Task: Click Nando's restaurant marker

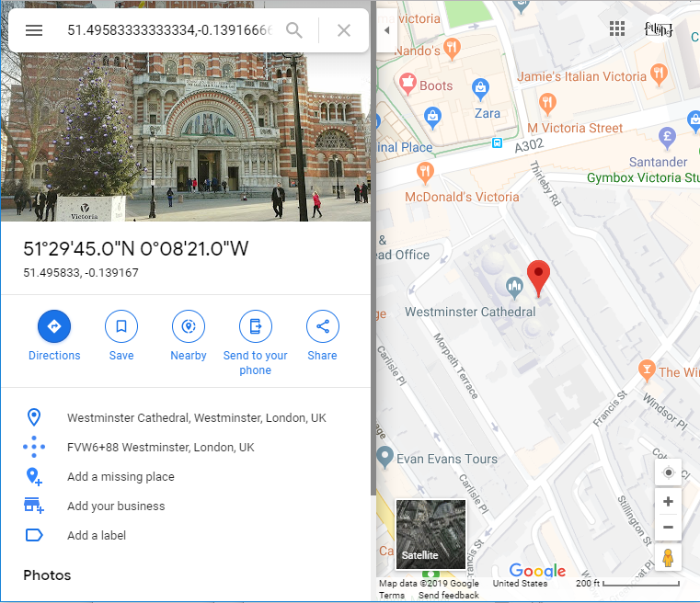Action: pyautogui.click(x=452, y=48)
